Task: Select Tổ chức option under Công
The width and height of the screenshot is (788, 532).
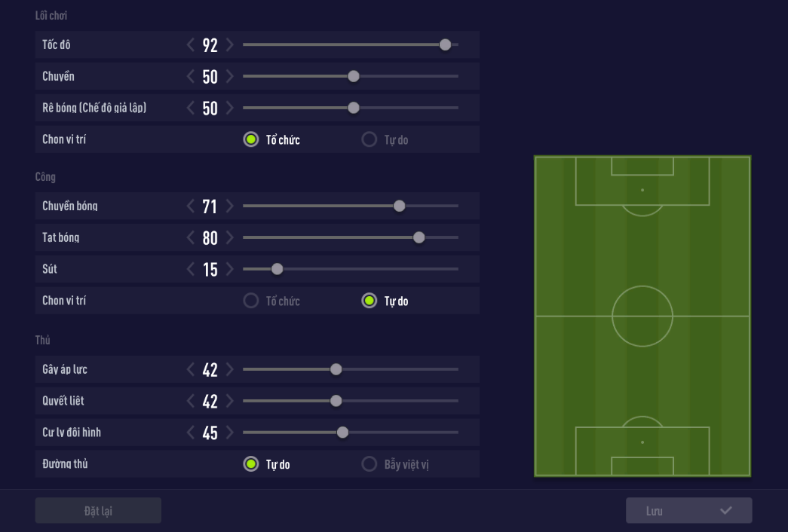Action: click(251, 301)
